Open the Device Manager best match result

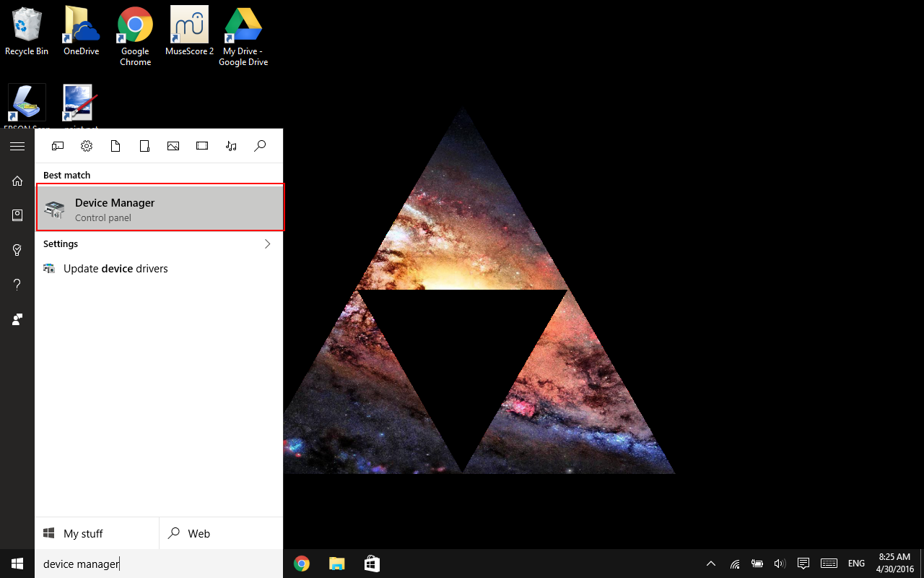[x=160, y=207]
